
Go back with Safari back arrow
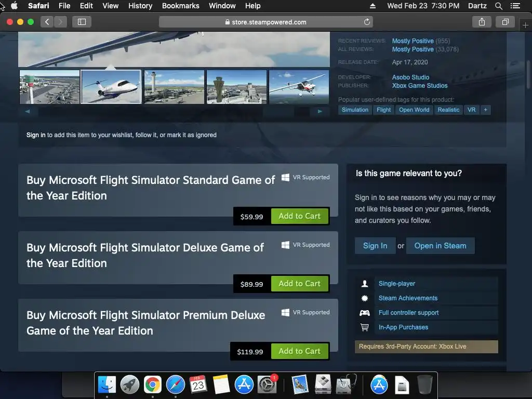[47, 22]
